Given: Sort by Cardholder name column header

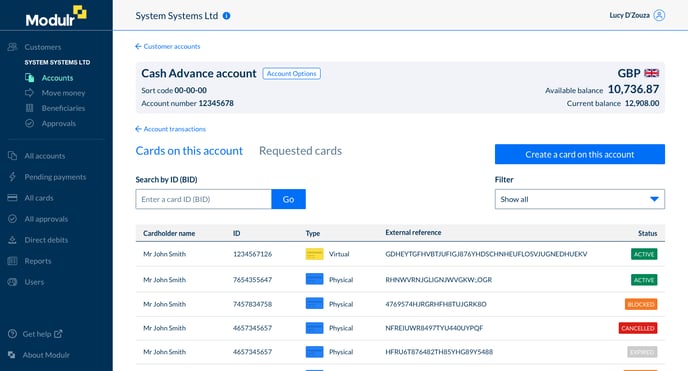Looking at the screenshot, I should point(169,233).
